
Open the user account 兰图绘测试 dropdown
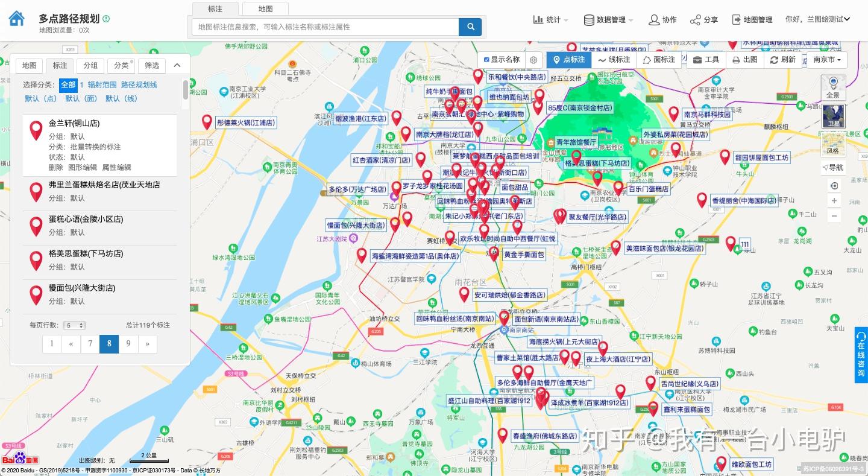click(817, 19)
